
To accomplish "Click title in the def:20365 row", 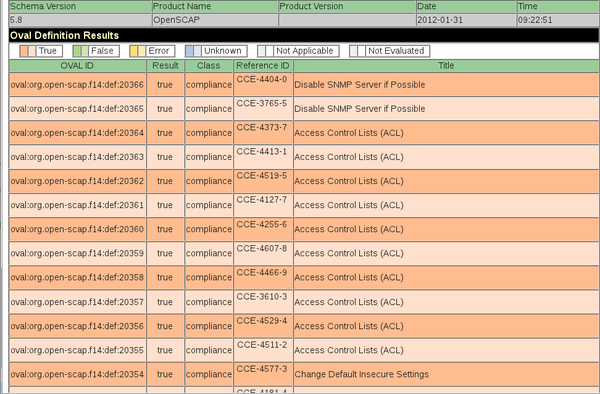I will pos(360,109).
